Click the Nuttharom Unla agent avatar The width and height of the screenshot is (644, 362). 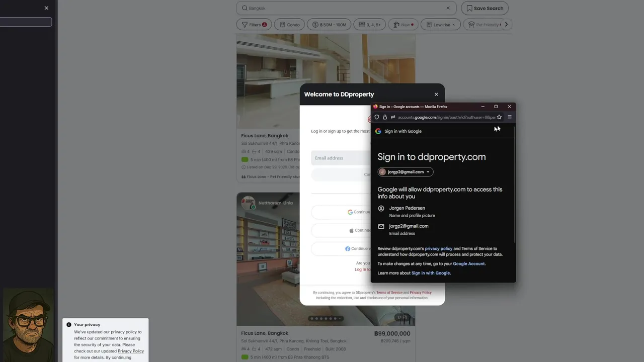[248, 203]
